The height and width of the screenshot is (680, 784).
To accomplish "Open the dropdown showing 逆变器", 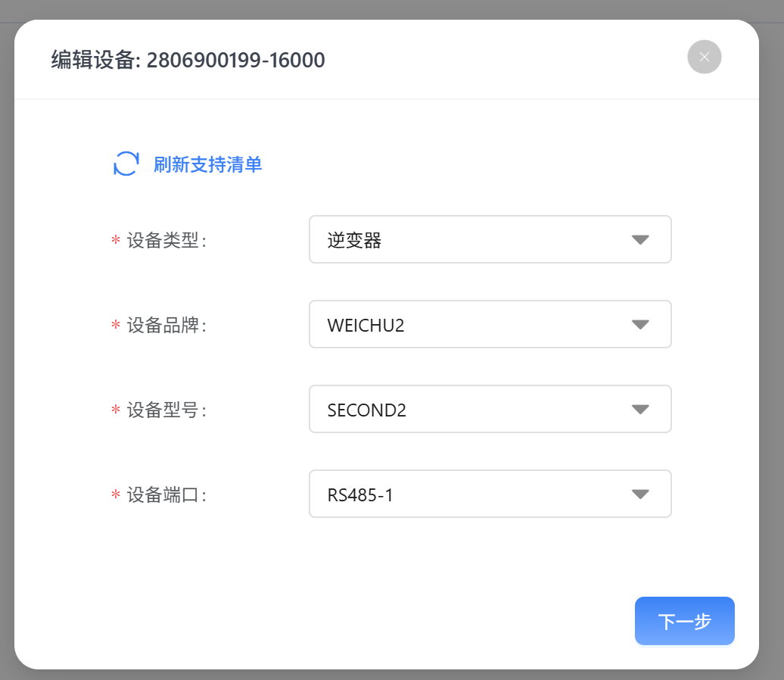I will [x=469, y=240].
